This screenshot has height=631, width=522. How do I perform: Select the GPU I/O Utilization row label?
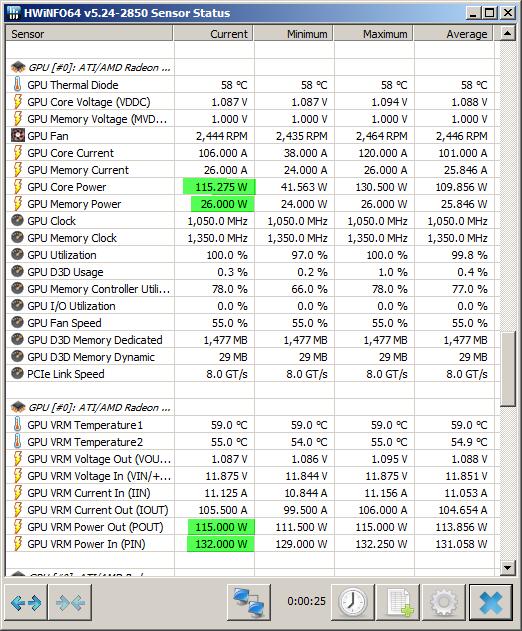[x=71, y=306]
